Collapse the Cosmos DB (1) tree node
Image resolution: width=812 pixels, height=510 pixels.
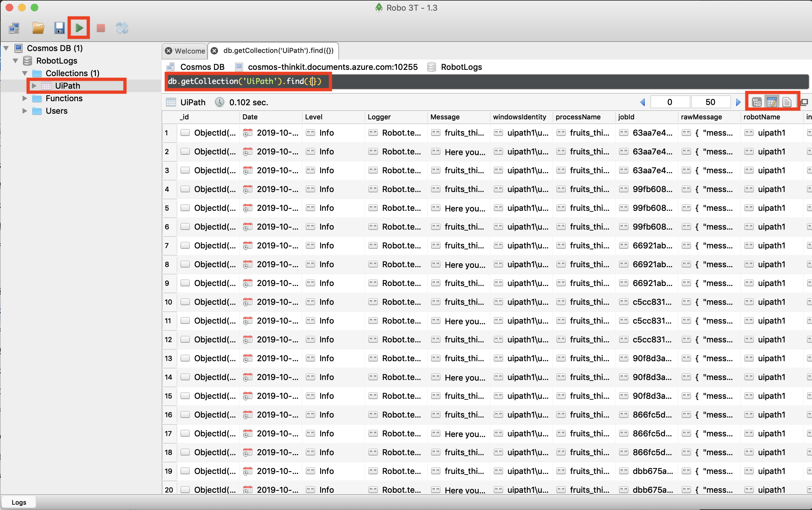(6, 48)
